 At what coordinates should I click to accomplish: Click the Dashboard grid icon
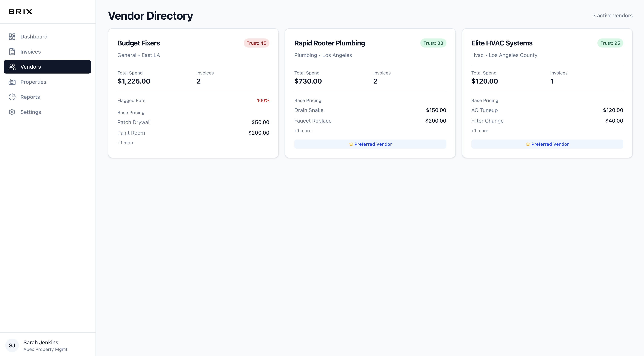pos(12,37)
